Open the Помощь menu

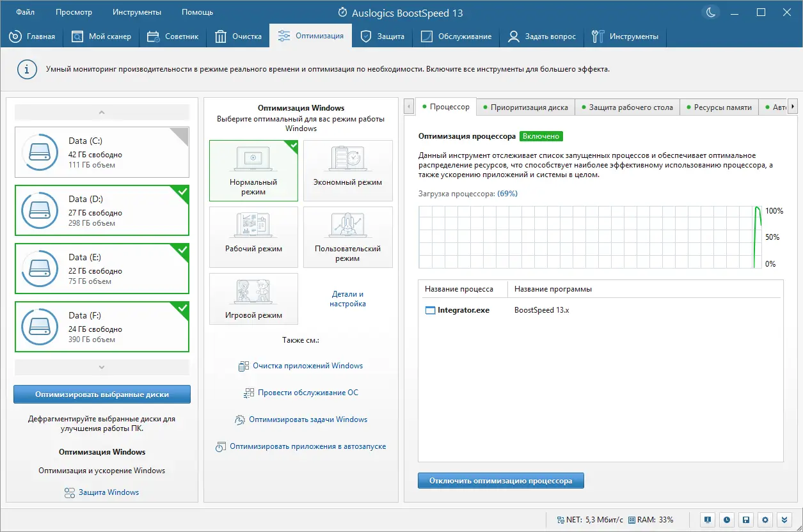point(197,12)
